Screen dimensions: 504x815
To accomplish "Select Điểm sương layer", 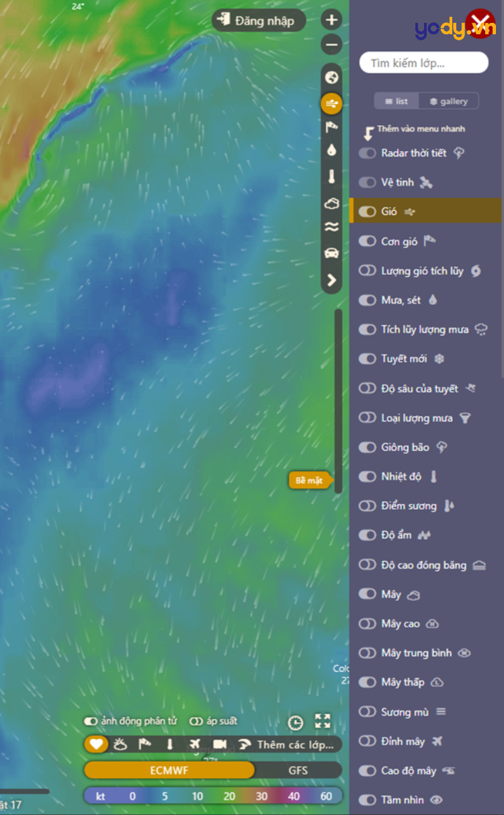I will click(425, 506).
